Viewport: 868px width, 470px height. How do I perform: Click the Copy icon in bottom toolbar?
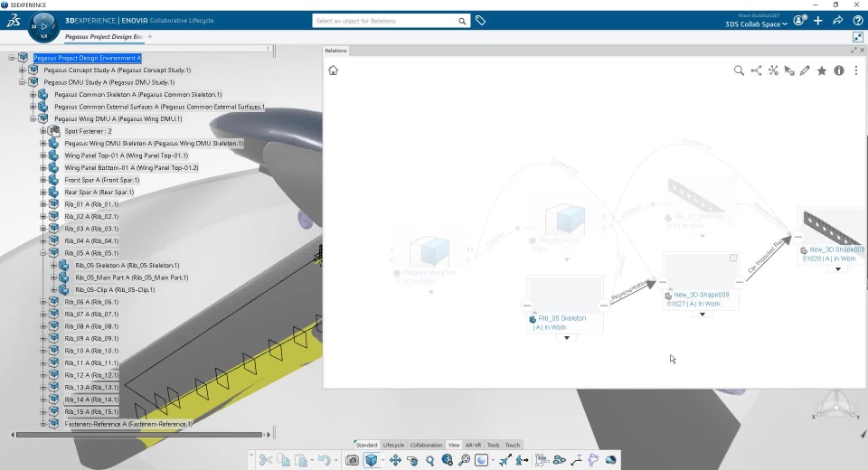pyautogui.click(x=283, y=460)
